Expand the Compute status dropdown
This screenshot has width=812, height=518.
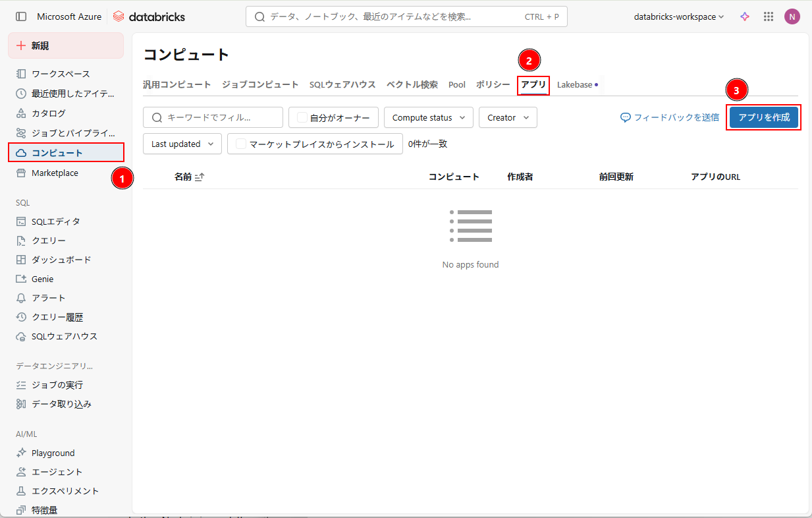point(428,117)
